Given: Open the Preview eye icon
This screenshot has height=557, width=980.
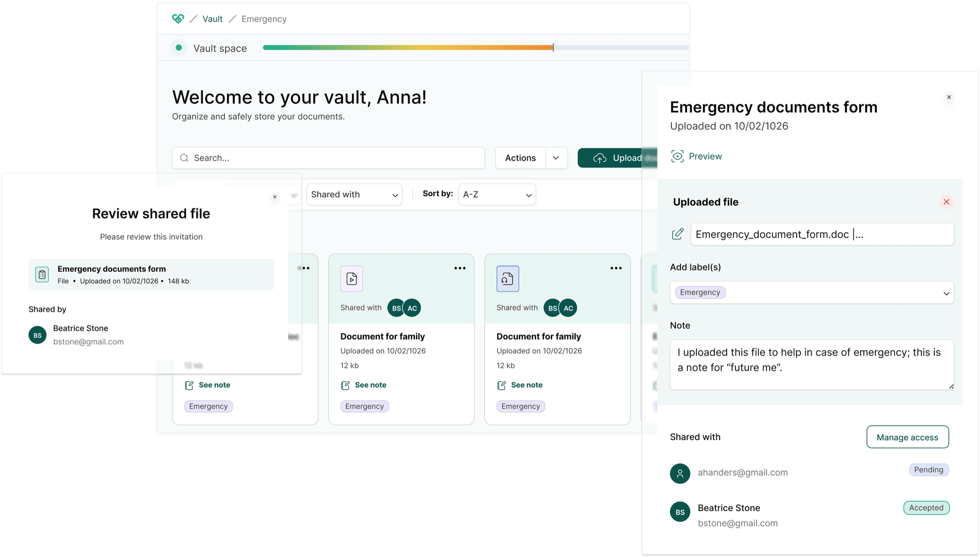Looking at the screenshot, I should [677, 156].
